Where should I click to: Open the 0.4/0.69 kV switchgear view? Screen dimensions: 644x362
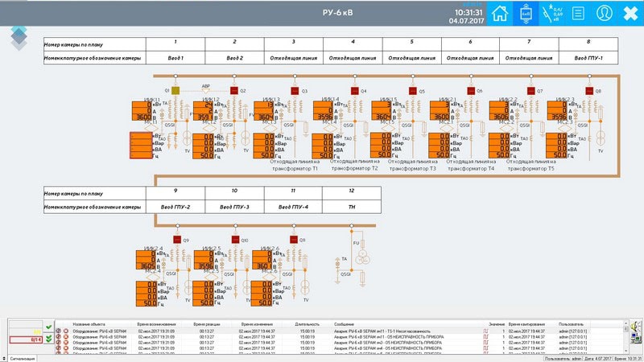[551, 13]
